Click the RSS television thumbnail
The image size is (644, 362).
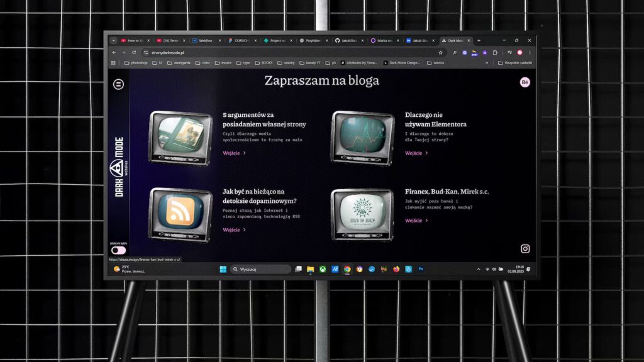[x=180, y=214]
